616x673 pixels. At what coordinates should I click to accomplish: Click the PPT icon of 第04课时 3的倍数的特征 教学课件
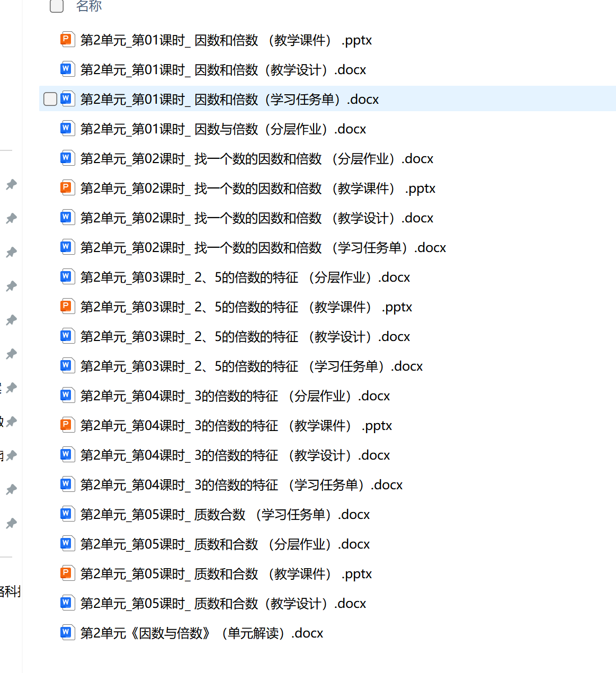(x=66, y=425)
